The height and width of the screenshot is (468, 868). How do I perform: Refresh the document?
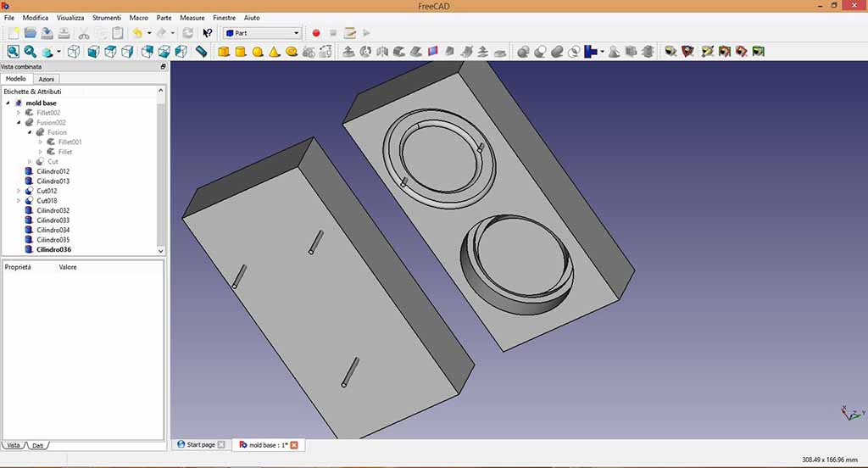pyautogui.click(x=188, y=33)
